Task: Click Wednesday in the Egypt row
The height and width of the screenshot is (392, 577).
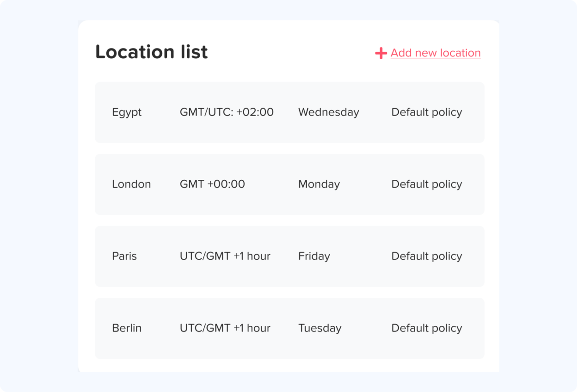Action: pyautogui.click(x=328, y=112)
